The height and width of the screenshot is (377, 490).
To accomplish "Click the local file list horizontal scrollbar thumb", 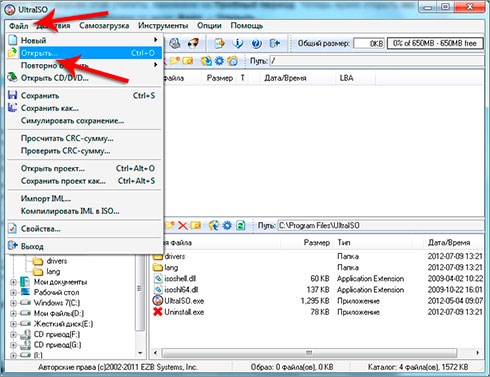I will click(309, 353).
